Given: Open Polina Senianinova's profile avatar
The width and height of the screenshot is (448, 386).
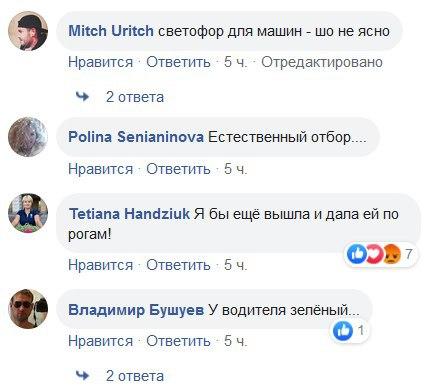Looking at the screenshot, I should pos(28,137).
